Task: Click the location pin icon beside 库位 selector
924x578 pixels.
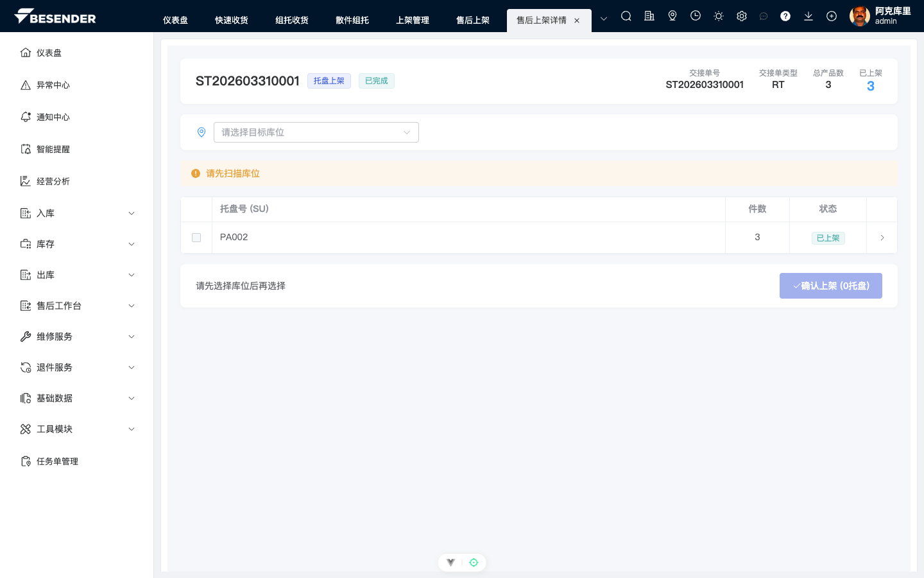Action: (201, 132)
